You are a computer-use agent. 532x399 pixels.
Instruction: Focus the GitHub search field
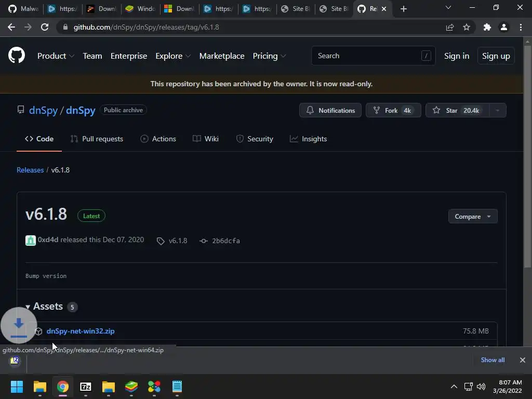(373, 56)
